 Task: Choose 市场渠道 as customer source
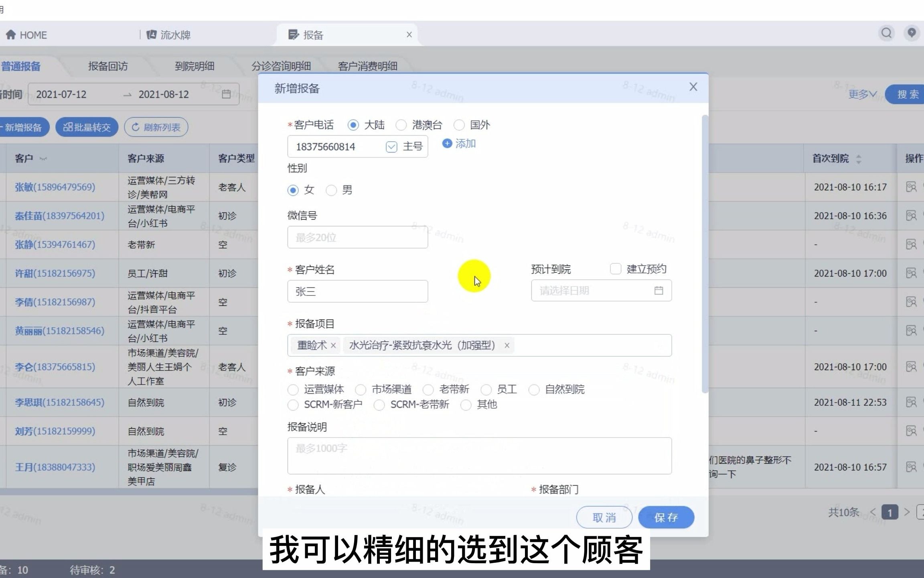(x=361, y=390)
